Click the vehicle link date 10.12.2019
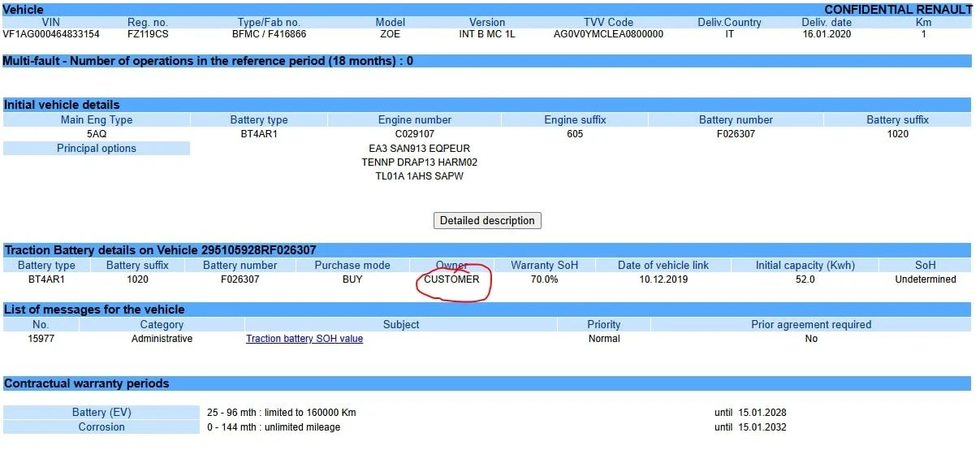This screenshot has height=459, width=980. tap(663, 279)
